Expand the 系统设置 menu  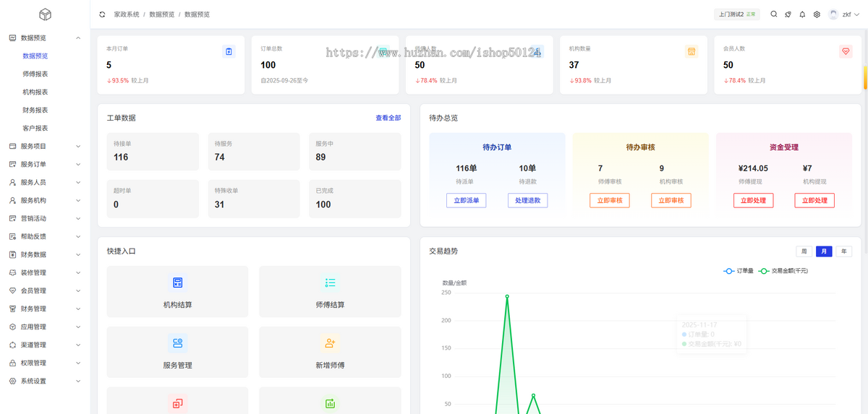point(45,381)
